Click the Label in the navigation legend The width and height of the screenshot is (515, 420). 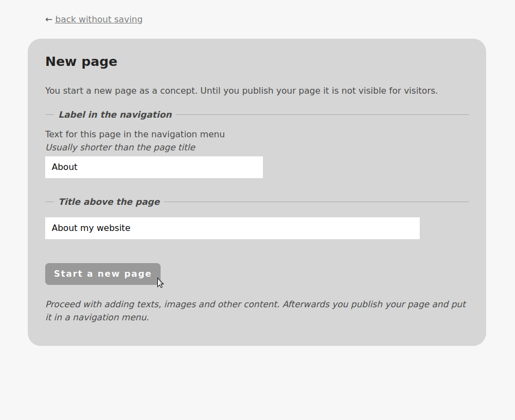tap(115, 115)
